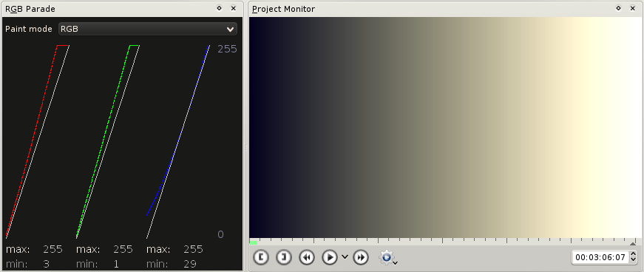Close the RGB Parade panel
The image size is (644, 272).
pos(234,8)
